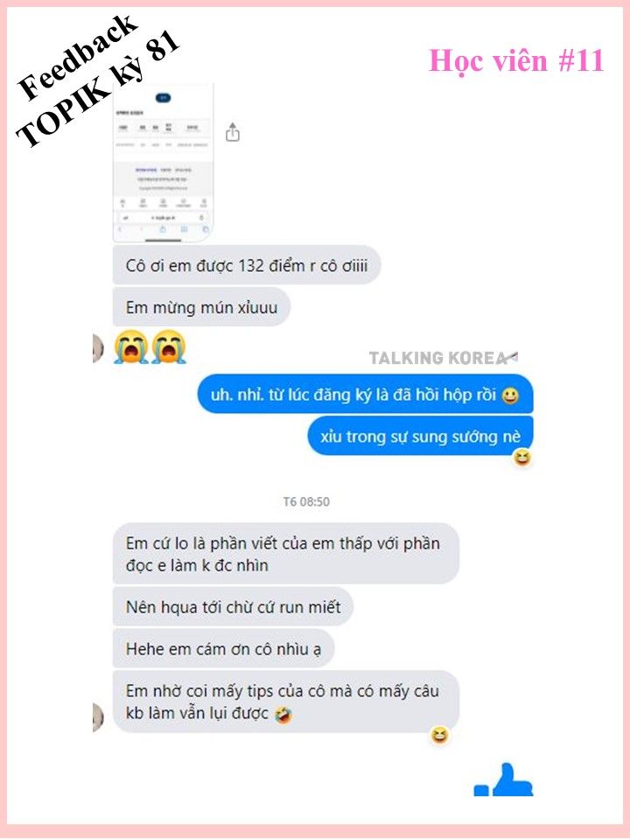Viewport: 630px width, 840px height.
Task: Click the 'TALKING KOREA' watermark logo
Action: (x=444, y=358)
